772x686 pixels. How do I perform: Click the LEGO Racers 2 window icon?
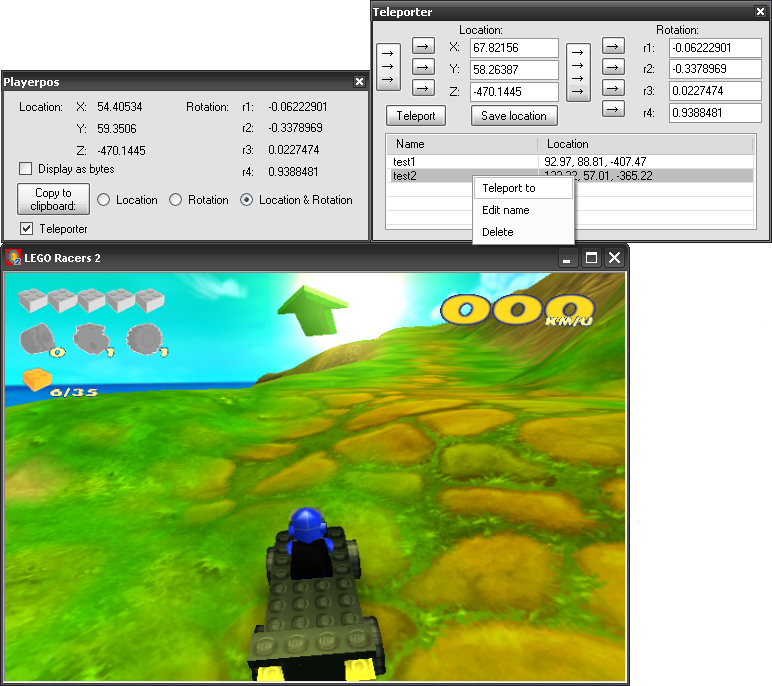click(x=13, y=258)
